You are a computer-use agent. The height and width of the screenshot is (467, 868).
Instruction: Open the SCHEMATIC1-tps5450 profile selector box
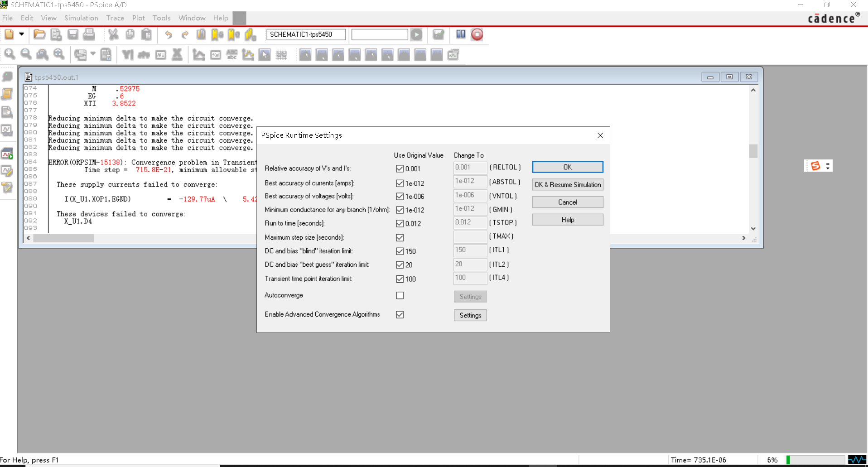click(x=306, y=34)
